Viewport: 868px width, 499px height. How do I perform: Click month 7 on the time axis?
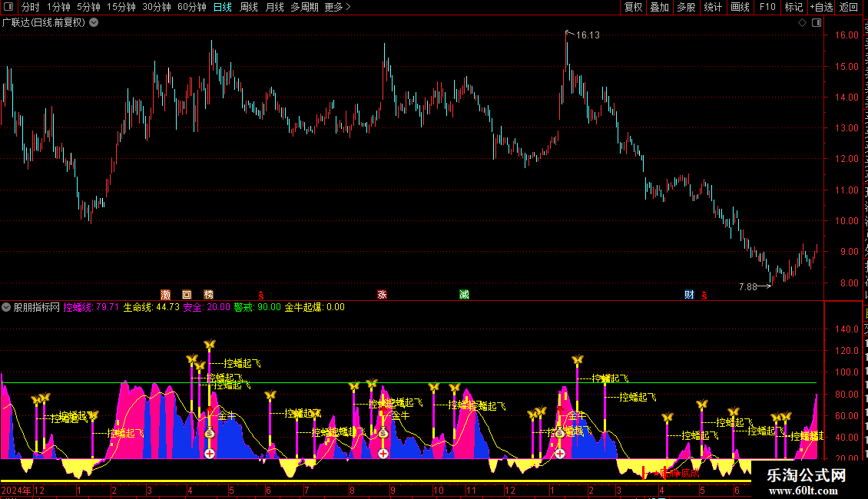(306, 490)
